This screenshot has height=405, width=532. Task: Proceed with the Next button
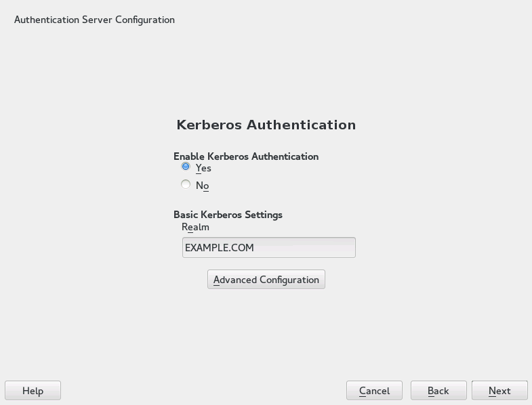(x=499, y=391)
